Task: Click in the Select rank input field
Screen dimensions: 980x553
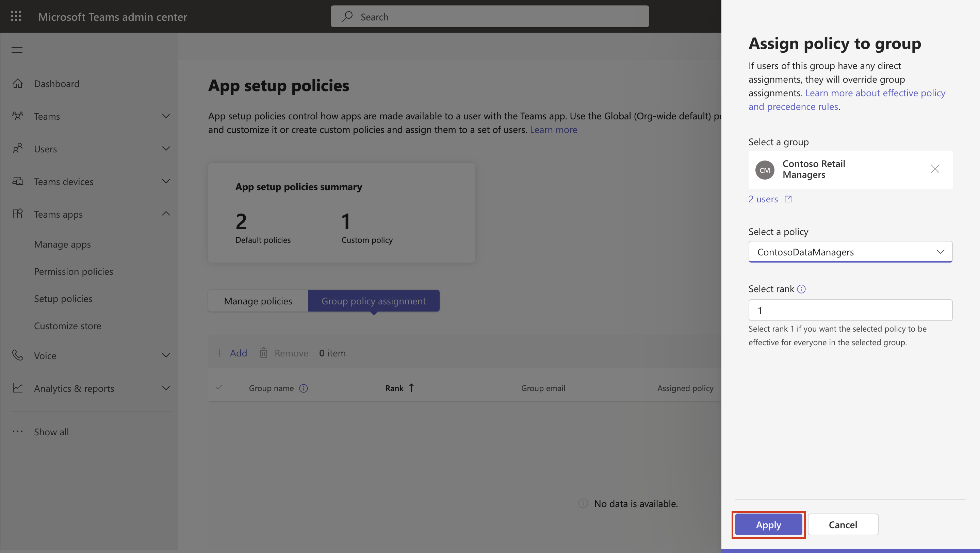Action: (850, 310)
